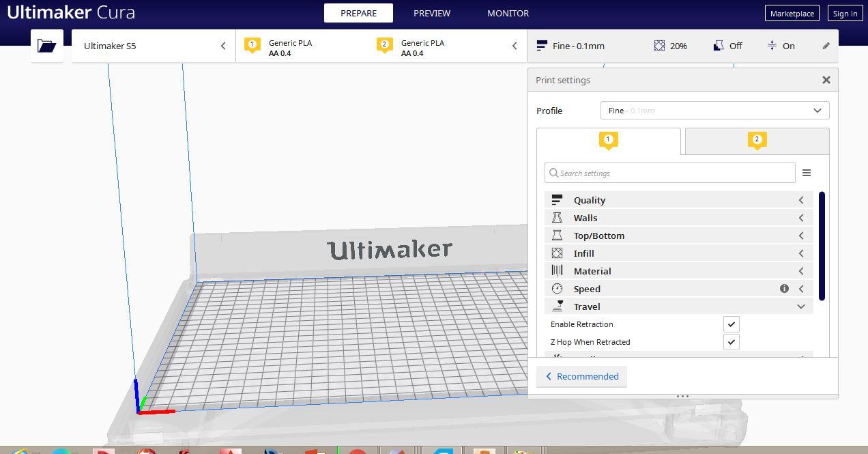This screenshot has width=868, height=454.
Task: Expand the Quality section chevron
Action: [801, 200]
